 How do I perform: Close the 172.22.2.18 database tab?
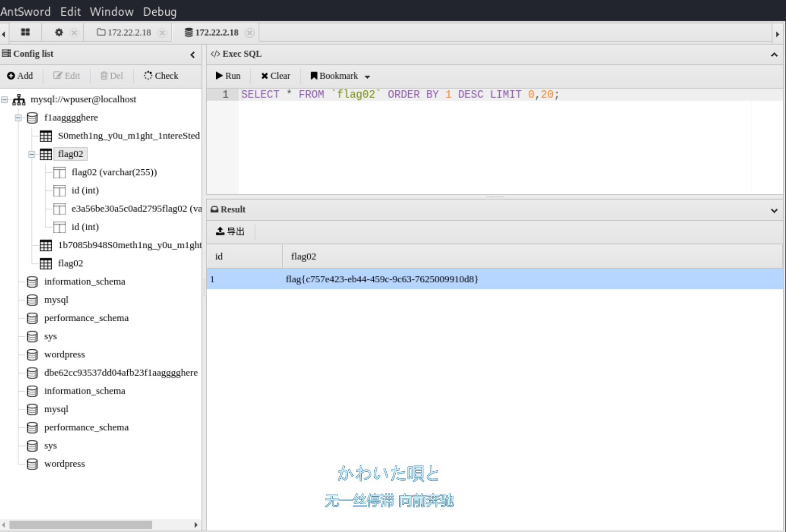(250, 33)
